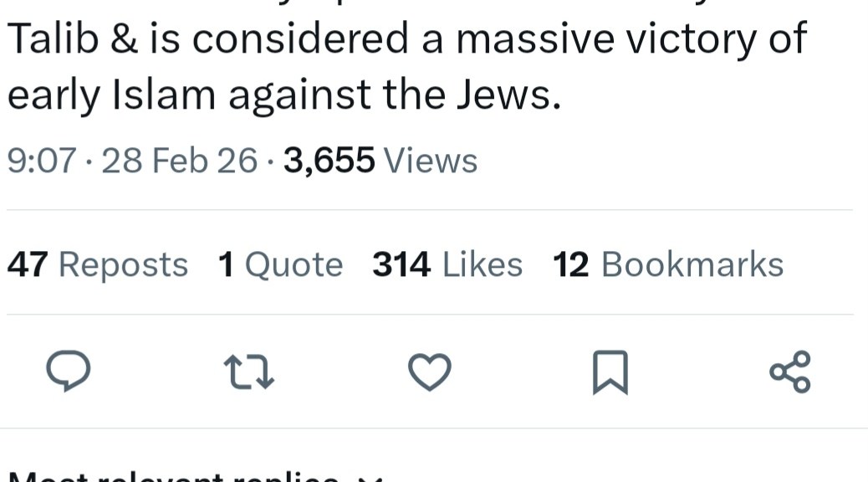See who gave the 314 Likes
This screenshot has height=482, width=868.
point(447,264)
